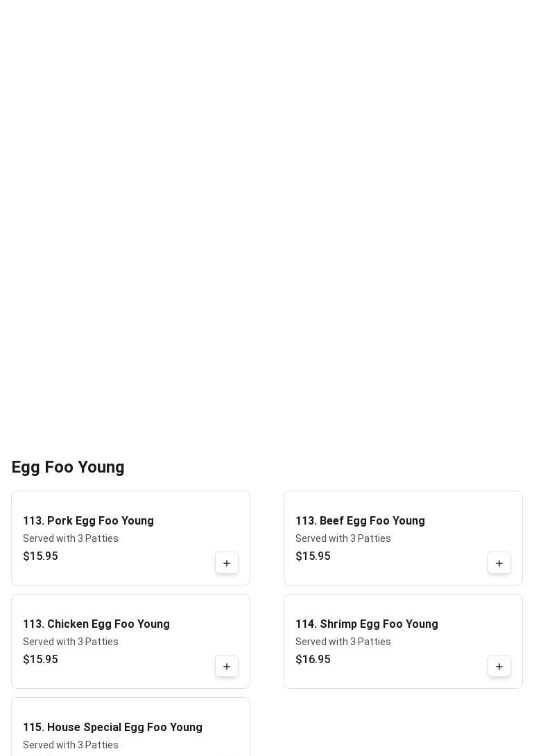This screenshot has width=534, height=756.
Task: Select the $15.95 price on Chicken item
Action: [40, 659]
